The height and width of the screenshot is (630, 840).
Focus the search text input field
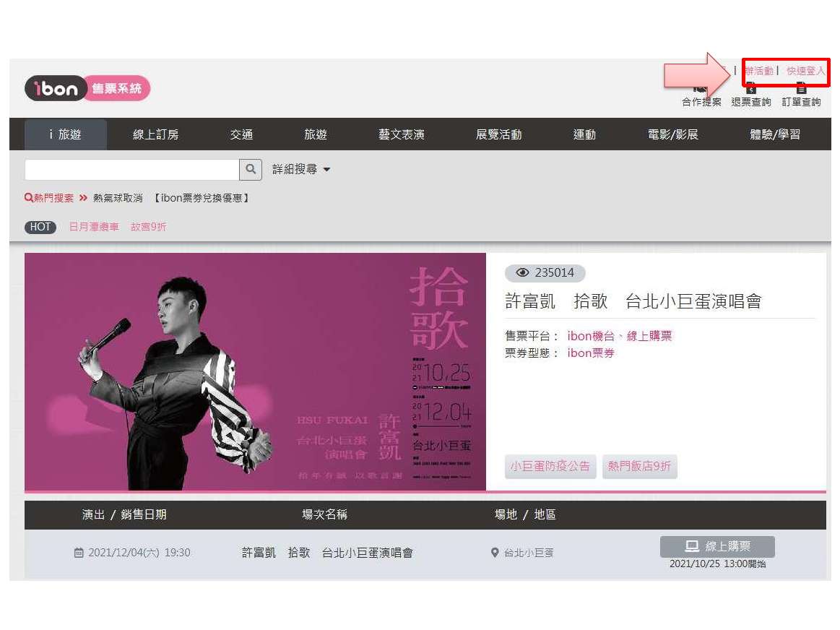pos(131,169)
